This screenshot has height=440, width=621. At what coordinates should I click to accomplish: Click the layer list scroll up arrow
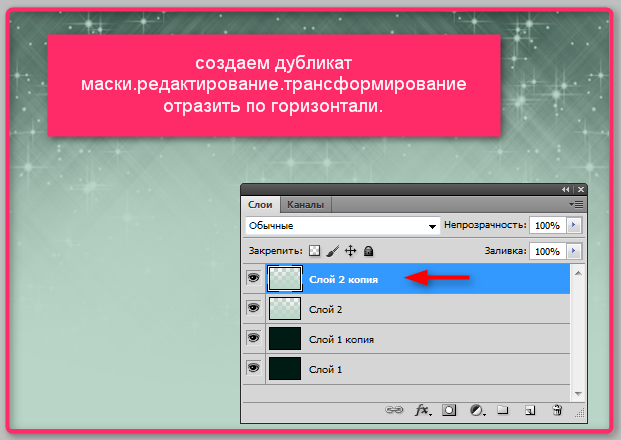[578, 273]
